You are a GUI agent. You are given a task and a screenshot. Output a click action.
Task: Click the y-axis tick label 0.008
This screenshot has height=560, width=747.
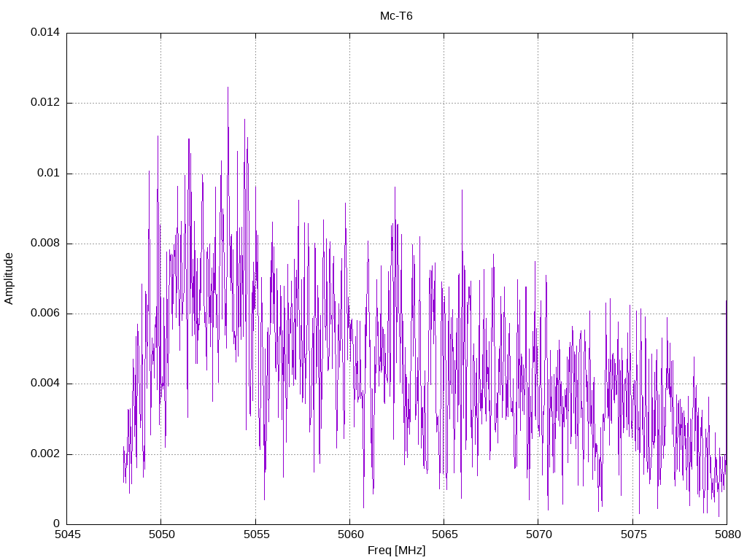pyautogui.click(x=45, y=243)
